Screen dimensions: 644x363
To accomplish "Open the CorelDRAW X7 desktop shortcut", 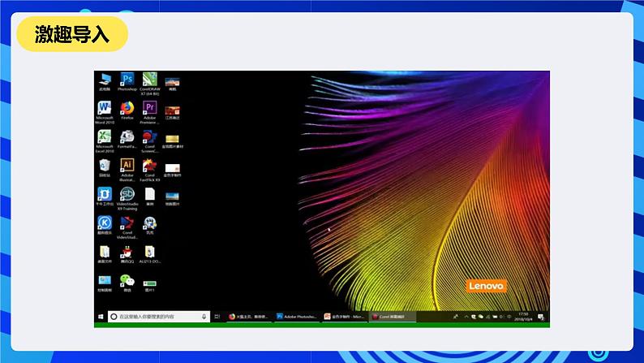I will point(150,84).
